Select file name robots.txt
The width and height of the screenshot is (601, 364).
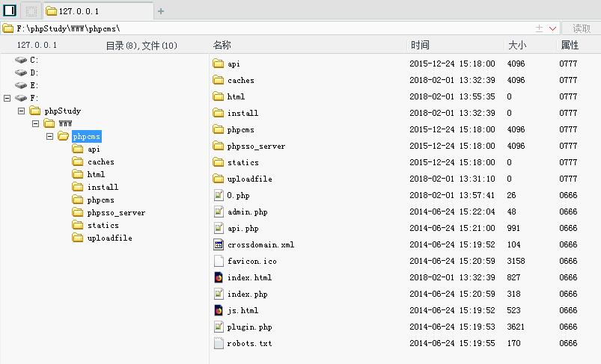(x=249, y=343)
